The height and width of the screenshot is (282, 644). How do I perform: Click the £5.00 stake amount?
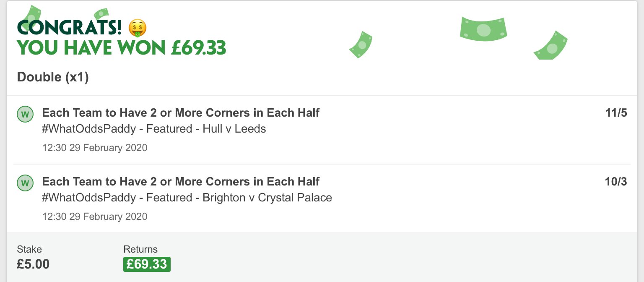click(33, 264)
